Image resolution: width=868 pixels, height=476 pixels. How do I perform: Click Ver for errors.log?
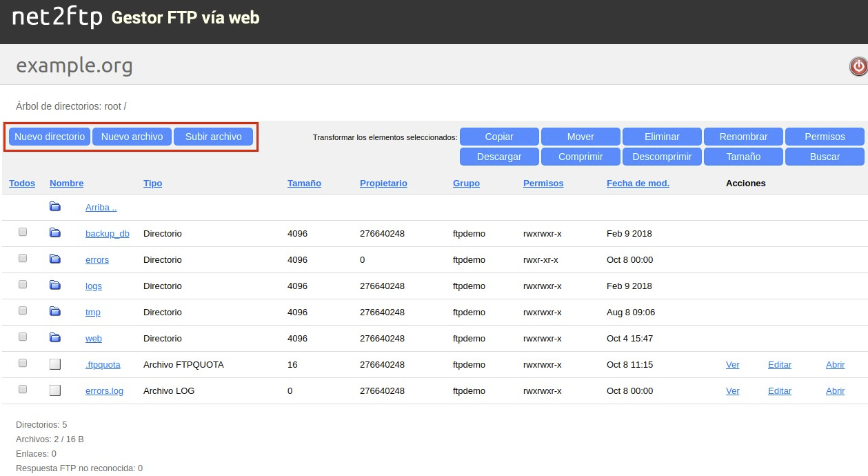(x=732, y=391)
